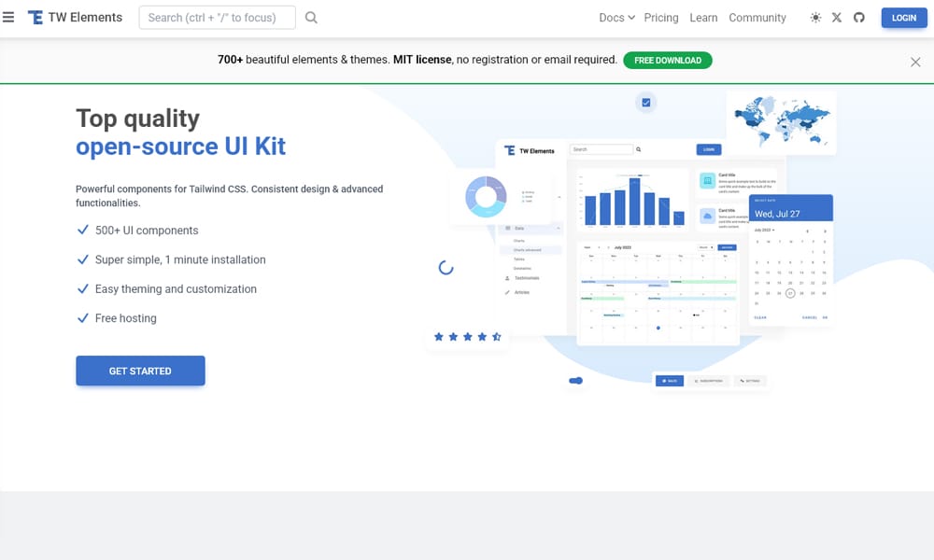Screen dimensions: 934x560
Task: Open the hamburger navigation menu
Action: point(8,17)
